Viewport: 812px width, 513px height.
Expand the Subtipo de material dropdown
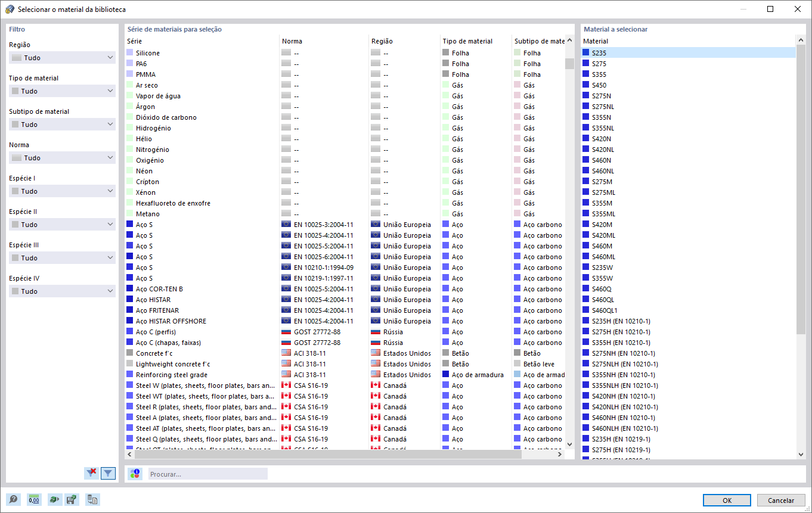click(62, 125)
